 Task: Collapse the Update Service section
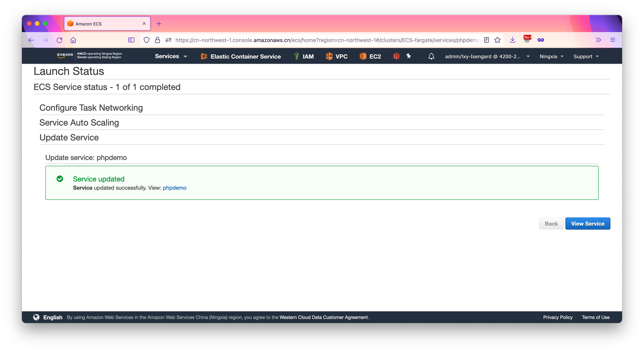coord(69,137)
